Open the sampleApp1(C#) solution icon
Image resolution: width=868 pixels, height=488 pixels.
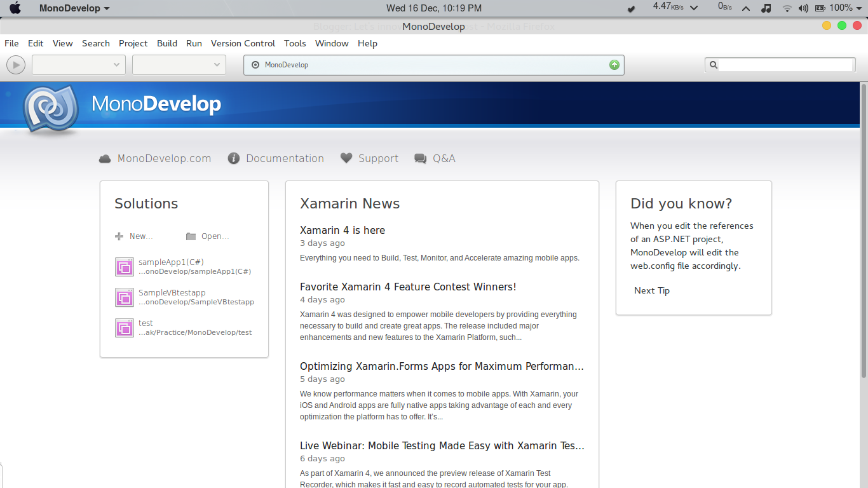click(125, 267)
